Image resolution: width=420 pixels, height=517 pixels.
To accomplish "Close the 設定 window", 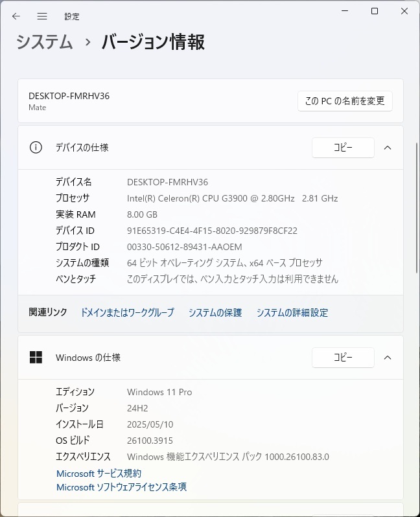I will click(404, 11).
